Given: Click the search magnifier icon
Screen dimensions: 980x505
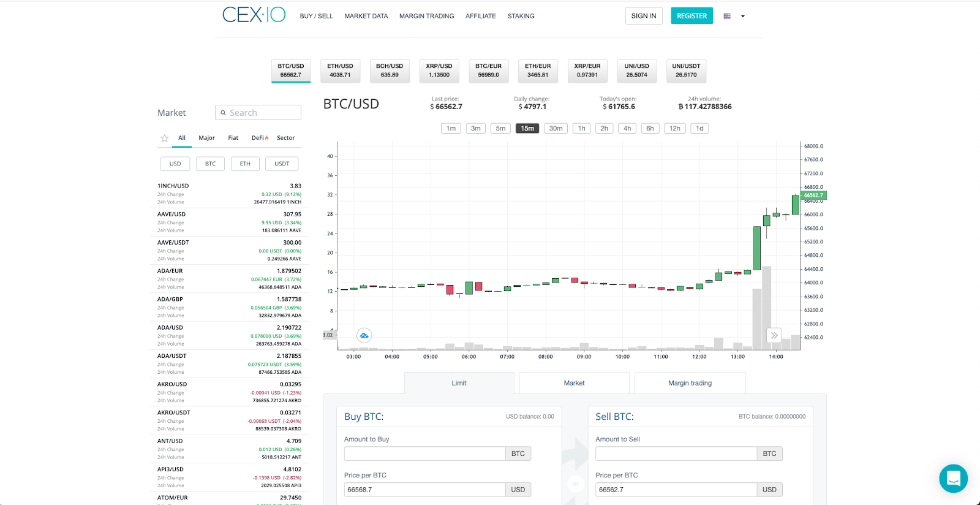Looking at the screenshot, I should pos(223,113).
